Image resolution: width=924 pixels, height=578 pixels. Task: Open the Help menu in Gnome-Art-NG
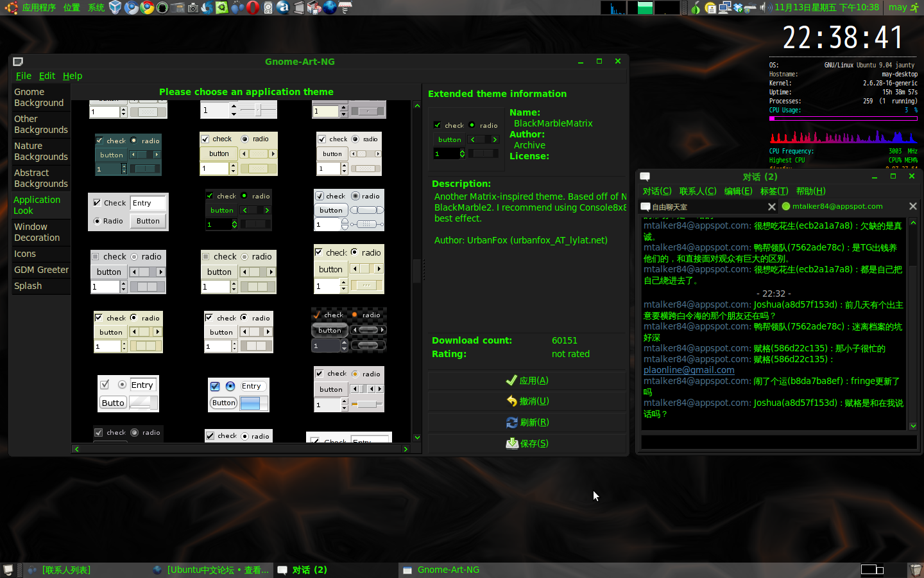point(73,76)
